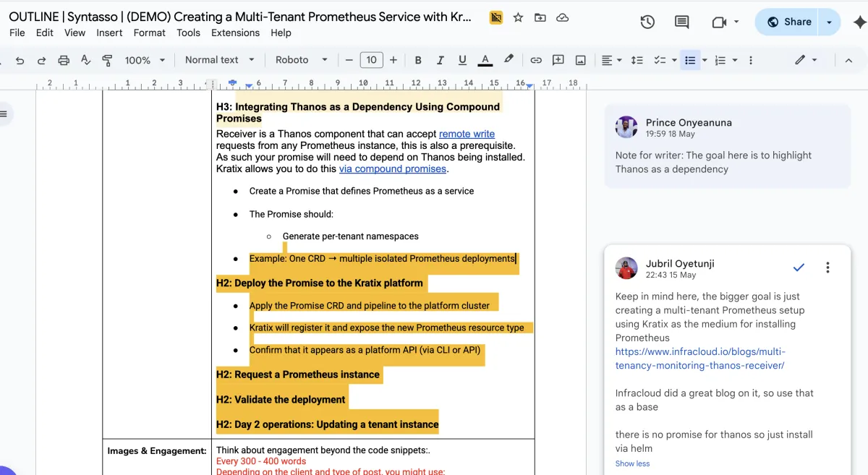Viewport: 868px width, 475px height.
Task: Toggle bold formatting
Action: pyautogui.click(x=418, y=60)
